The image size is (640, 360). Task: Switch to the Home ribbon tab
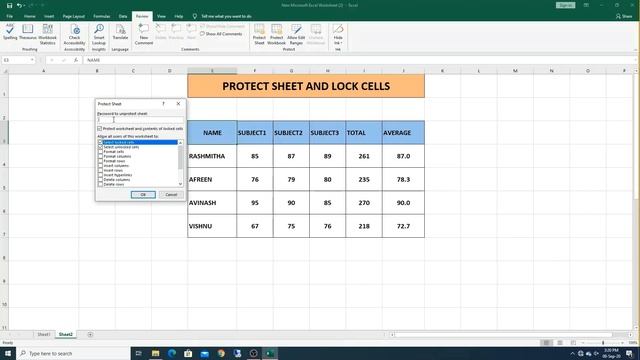29,16
